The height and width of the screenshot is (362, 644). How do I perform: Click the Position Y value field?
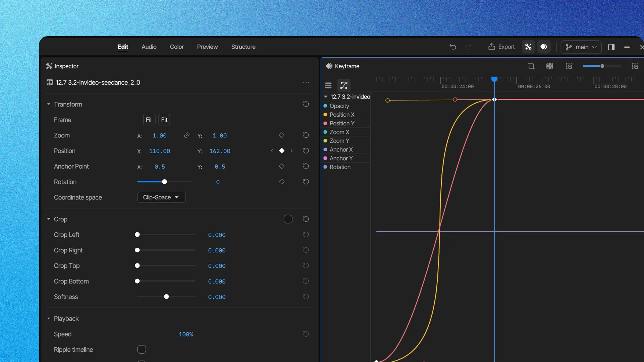tap(220, 151)
